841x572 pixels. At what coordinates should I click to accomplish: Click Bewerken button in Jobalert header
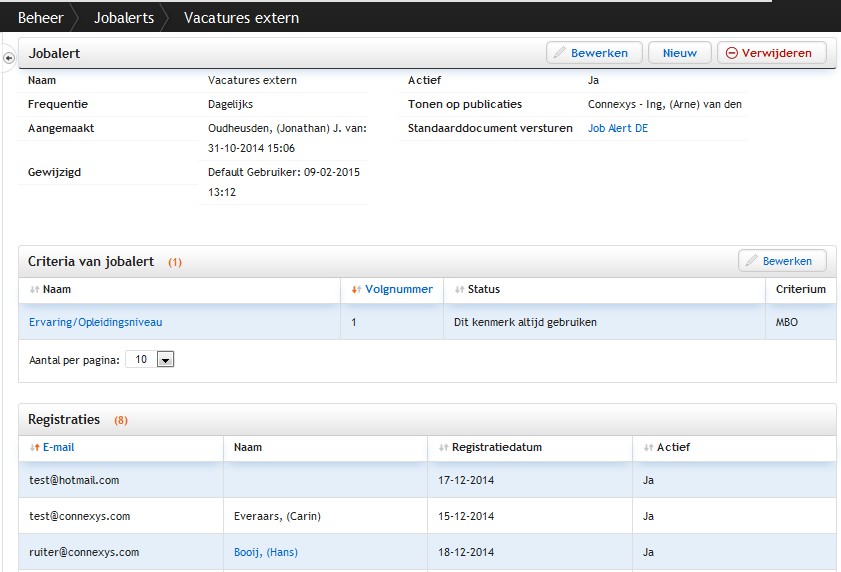[x=594, y=53]
